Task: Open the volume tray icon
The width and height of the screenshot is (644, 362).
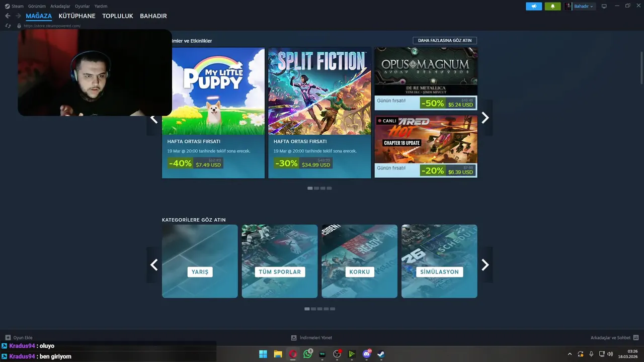Action: (610, 354)
